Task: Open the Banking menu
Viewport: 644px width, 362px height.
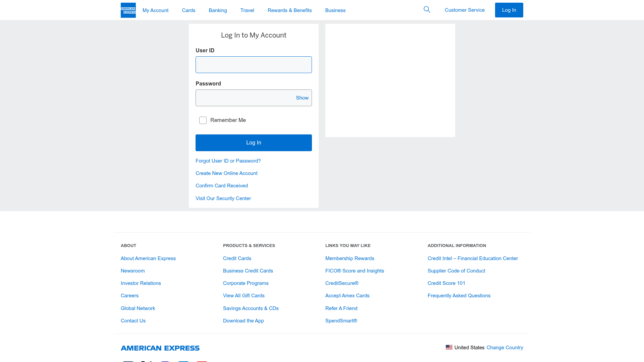Action: [x=218, y=10]
